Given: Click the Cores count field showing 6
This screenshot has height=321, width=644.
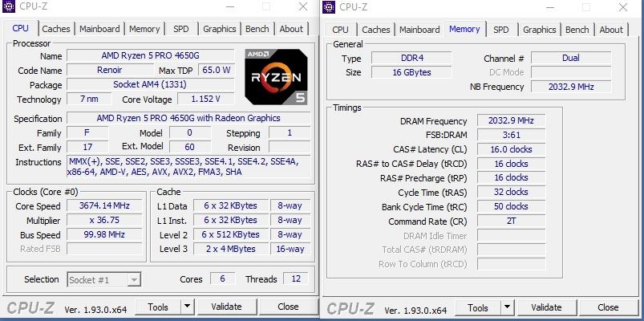Looking at the screenshot, I should (x=222, y=278).
